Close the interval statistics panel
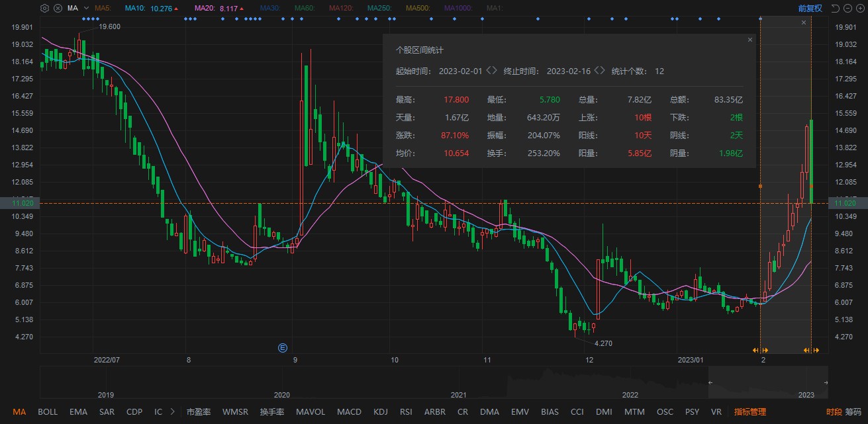The image size is (868, 424). (750, 40)
